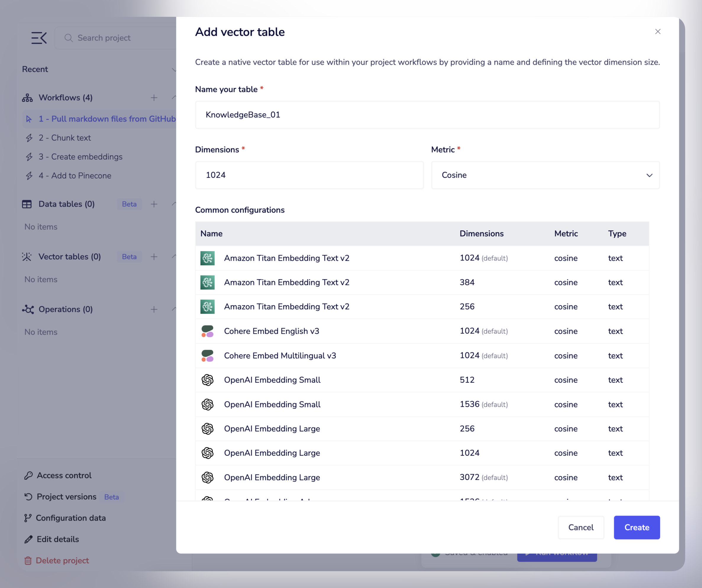The width and height of the screenshot is (702, 588).
Task: Expand the Recent section
Action: click(x=174, y=69)
